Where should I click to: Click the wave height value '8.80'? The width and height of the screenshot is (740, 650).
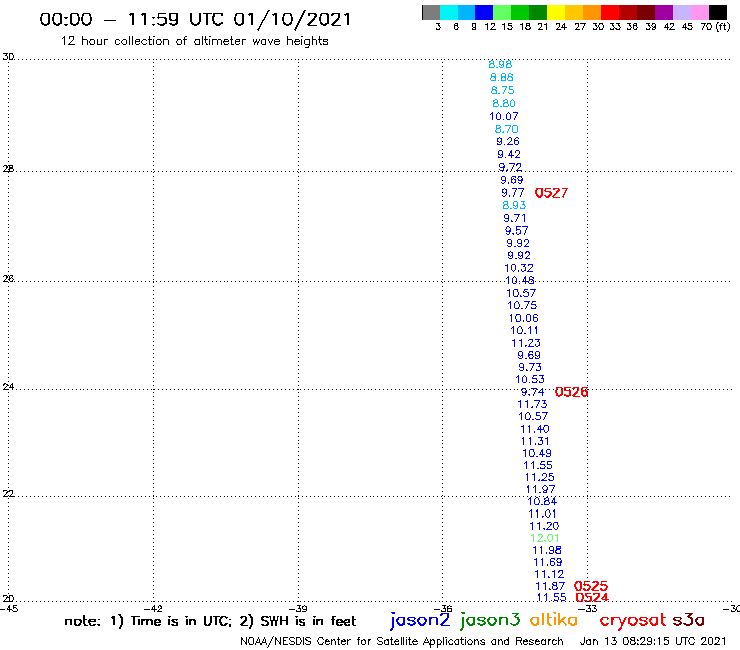pos(504,103)
